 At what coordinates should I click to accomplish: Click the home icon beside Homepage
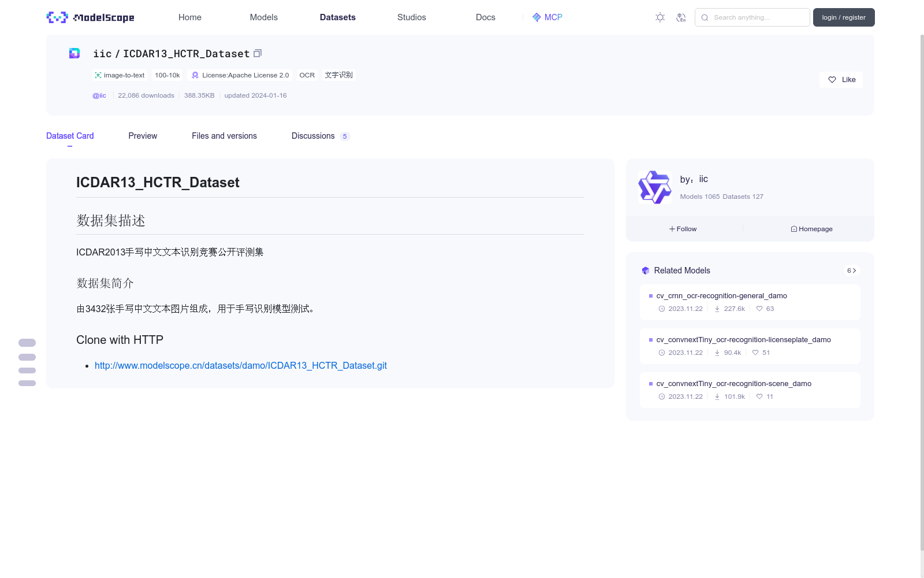coord(794,229)
